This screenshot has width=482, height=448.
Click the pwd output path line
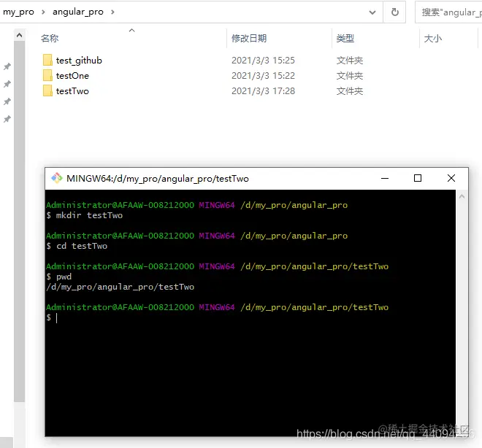[x=120, y=287]
